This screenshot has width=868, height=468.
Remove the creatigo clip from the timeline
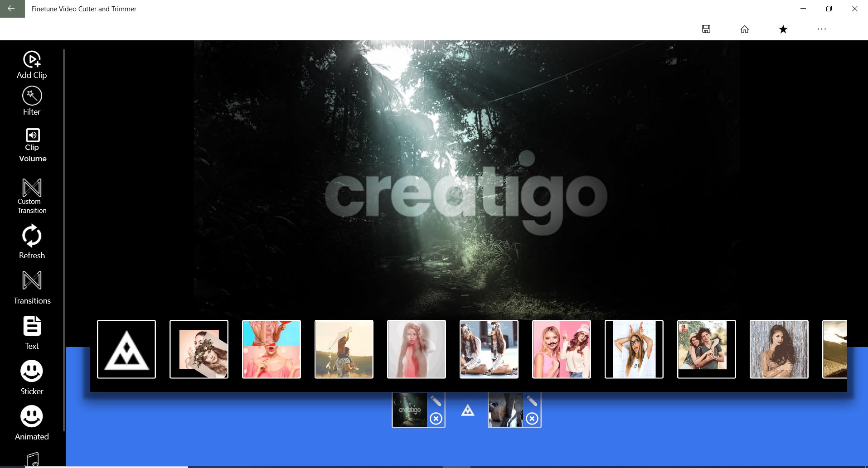(436, 419)
